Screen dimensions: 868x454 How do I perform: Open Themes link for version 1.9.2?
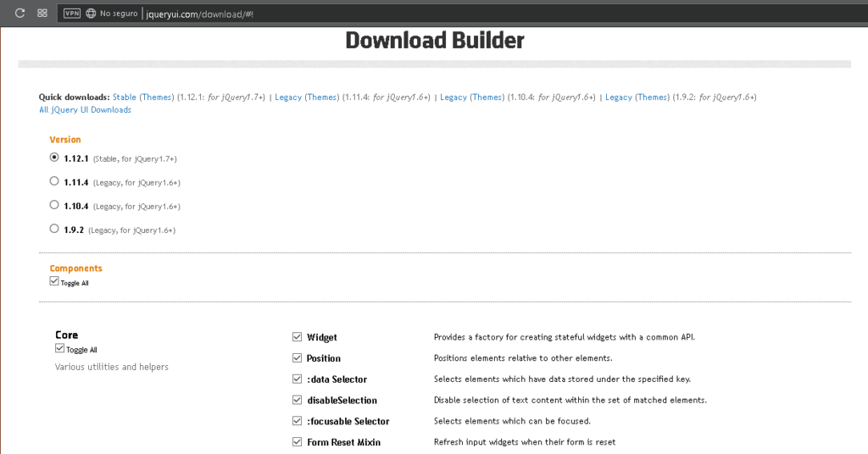pyautogui.click(x=652, y=97)
